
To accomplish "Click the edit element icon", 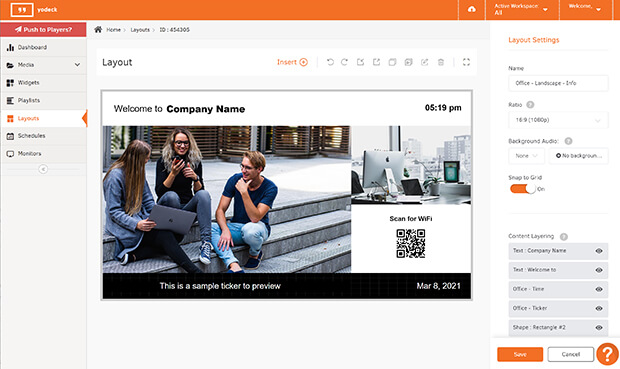I will [425, 62].
